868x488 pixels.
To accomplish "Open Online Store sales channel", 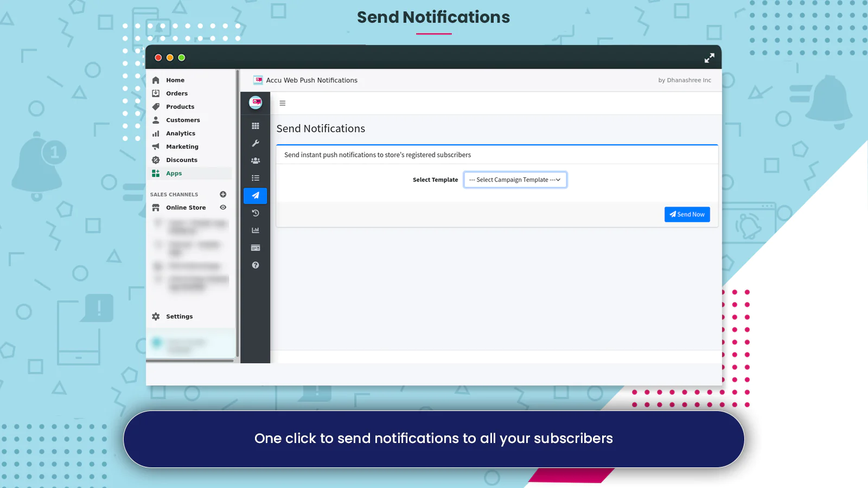I will click(186, 208).
